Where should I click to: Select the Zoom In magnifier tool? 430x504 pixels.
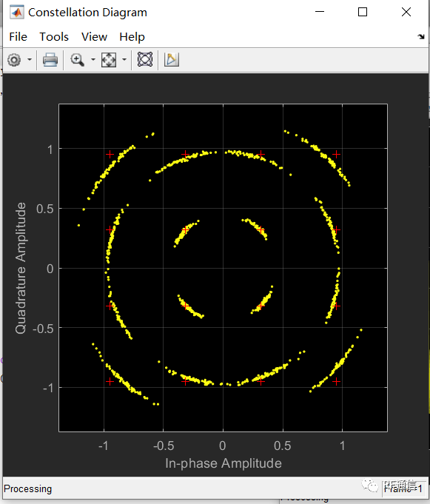[78, 60]
